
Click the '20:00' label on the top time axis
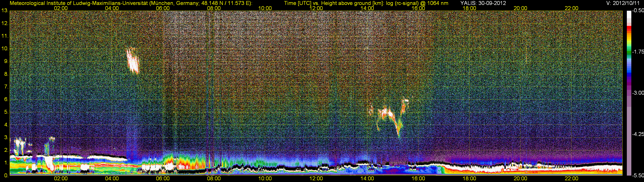pyautogui.click(x=521, y=8)
